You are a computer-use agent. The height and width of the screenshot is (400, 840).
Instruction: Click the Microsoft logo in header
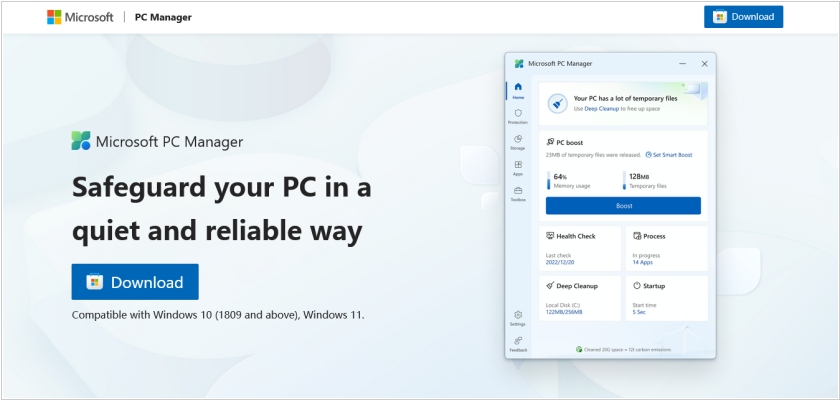[x=80, y=17]
